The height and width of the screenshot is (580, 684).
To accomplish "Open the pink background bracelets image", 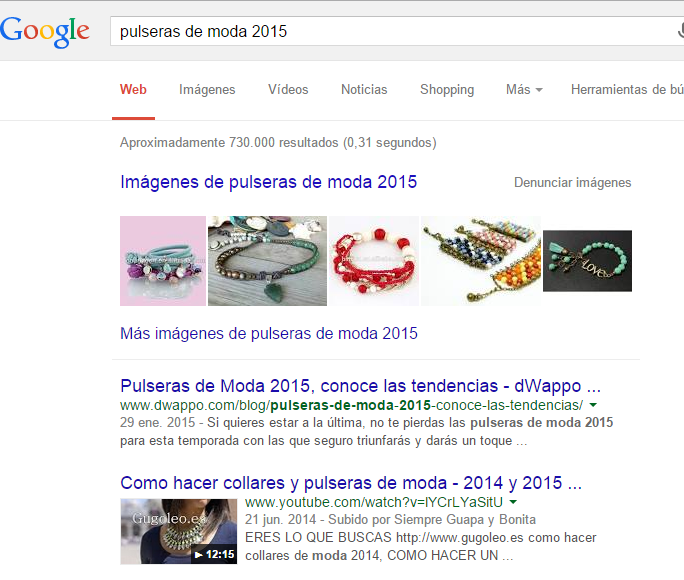I will 163,261.
